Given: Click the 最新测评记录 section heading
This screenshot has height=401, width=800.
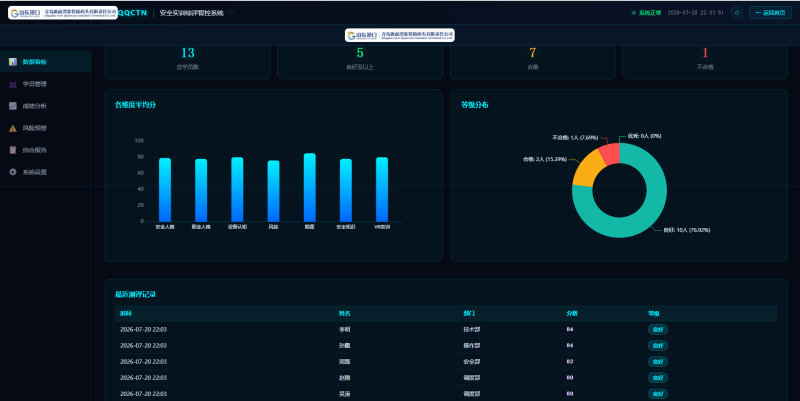Looking at the screenshot, I should click(x=135, y=294).
